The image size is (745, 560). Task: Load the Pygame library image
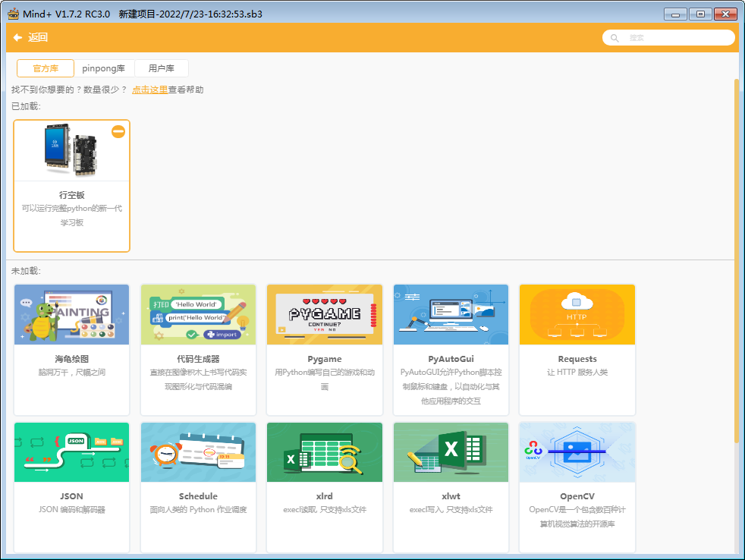pos(325,315)
